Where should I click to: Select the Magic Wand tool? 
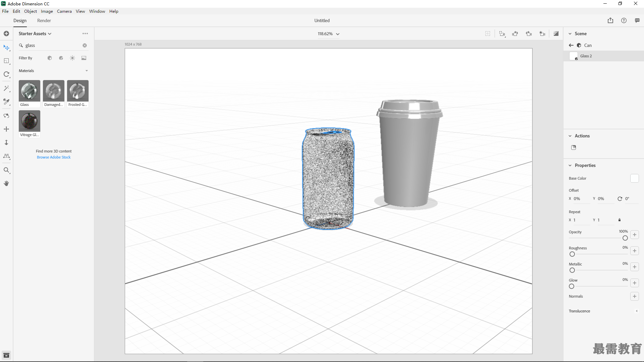pyautogui.click(x=6, y=88)
